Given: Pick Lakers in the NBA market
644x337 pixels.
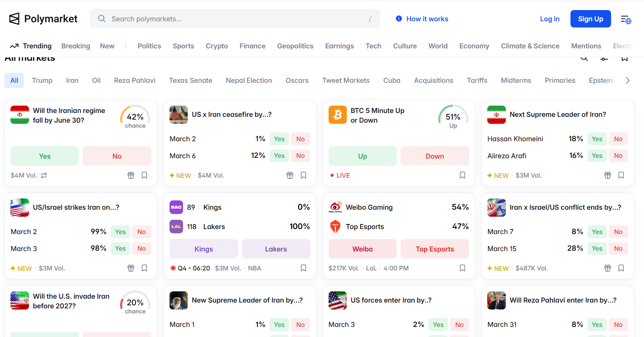Looking at the screenshot, I should [276, 249].
